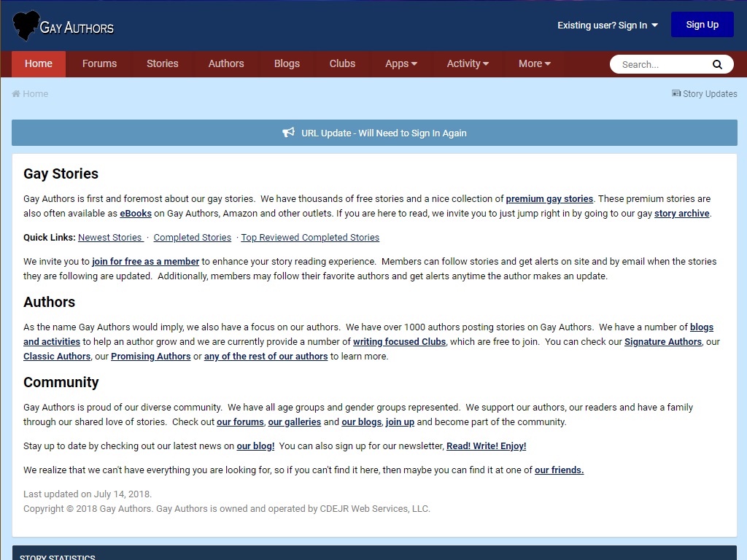Open the Newest Stories quick link
The image size is (747, 560).
point(111,237)
